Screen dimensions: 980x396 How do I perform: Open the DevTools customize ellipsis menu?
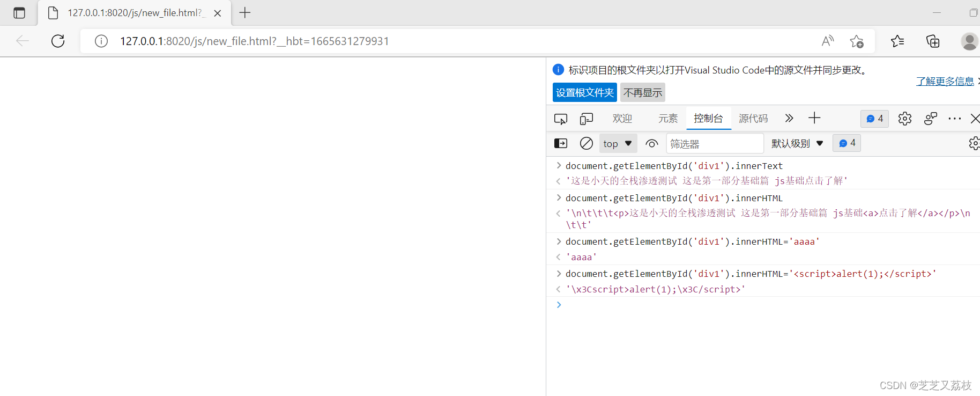point(954,119)
